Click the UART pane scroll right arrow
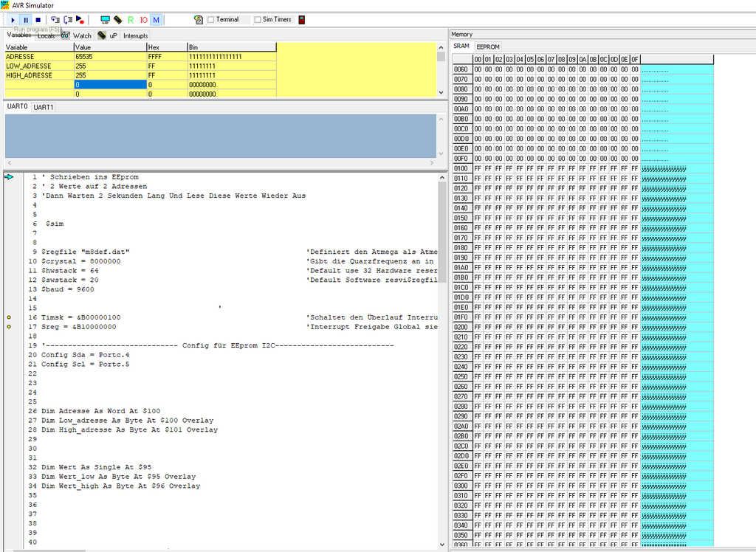The width and height of the screenshot is (756, 552). point(431,163)
